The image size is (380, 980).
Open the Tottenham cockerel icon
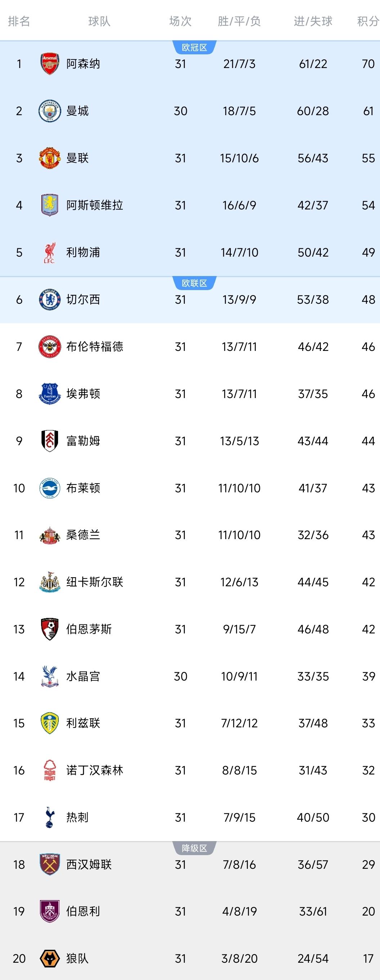(x=49, y=817)
